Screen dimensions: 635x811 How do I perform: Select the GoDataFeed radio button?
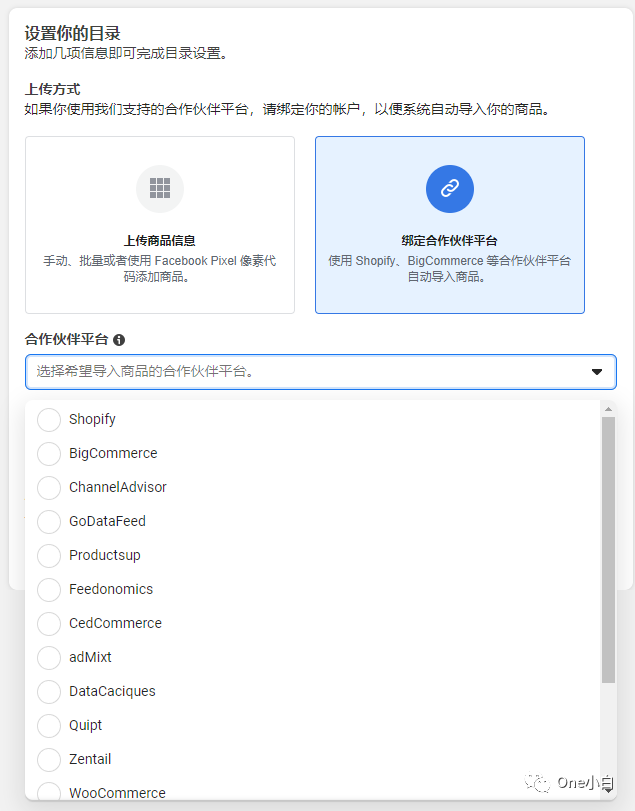click(x=49, y=522)
